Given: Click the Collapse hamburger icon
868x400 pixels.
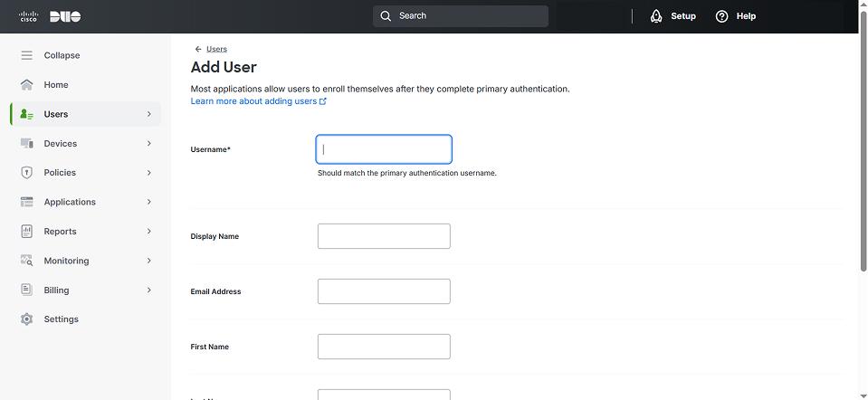Looking at the screenshot, I should click(26, 55).
